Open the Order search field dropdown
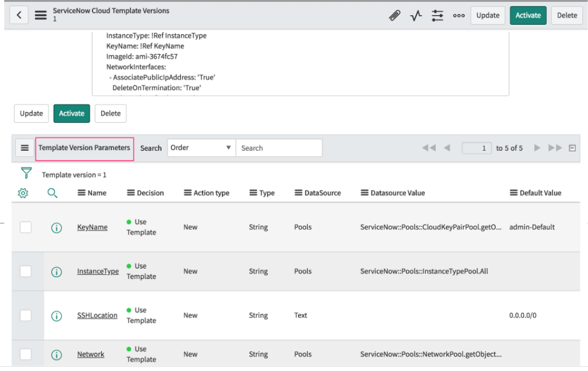 point(201,148)
